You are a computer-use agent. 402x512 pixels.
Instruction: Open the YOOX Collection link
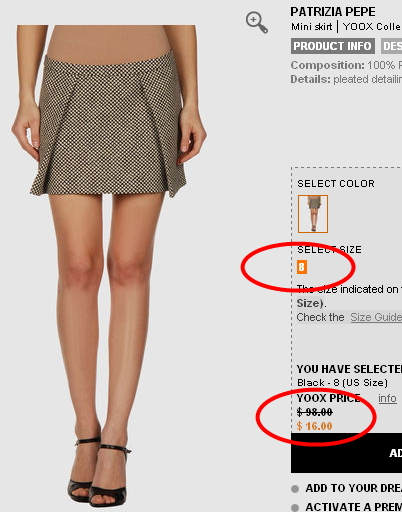tap(372, 27)
